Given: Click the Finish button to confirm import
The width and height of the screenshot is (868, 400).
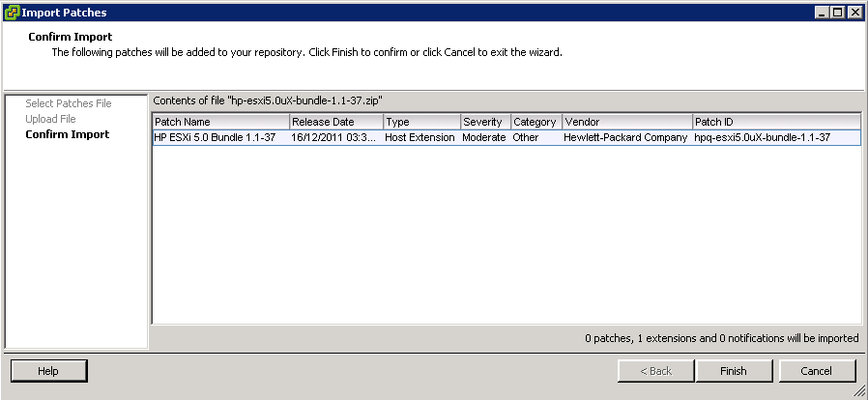Looking at the screenshot, I should point(733,371).
